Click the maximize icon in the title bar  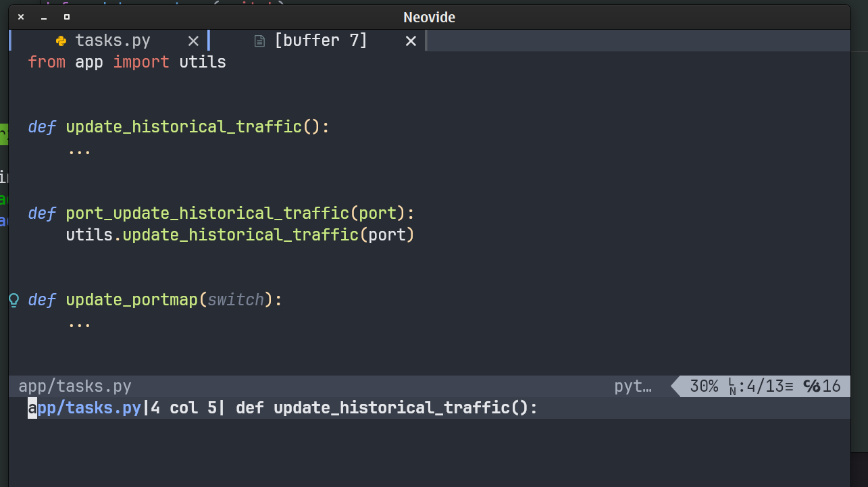coord(66,17)
